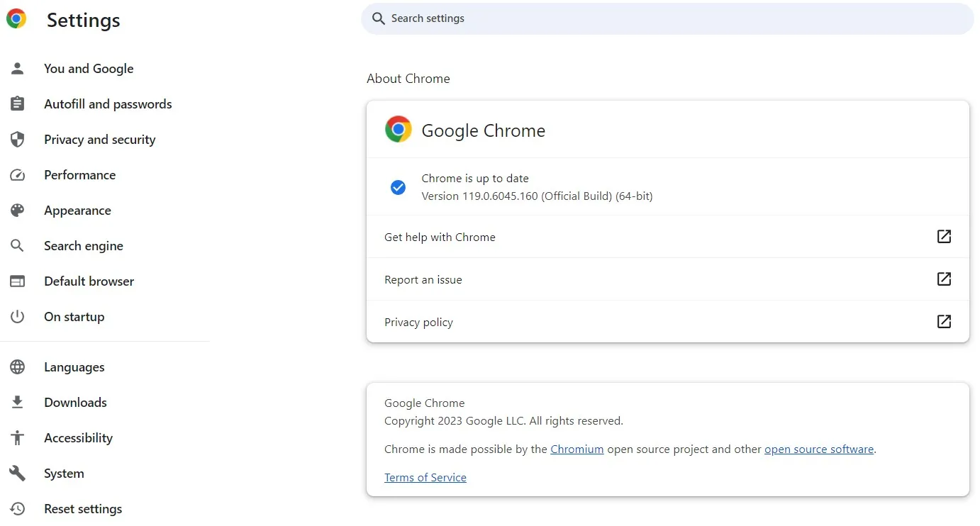Click the Chrome logo beside Google Chrome heading

coord(398,129)
